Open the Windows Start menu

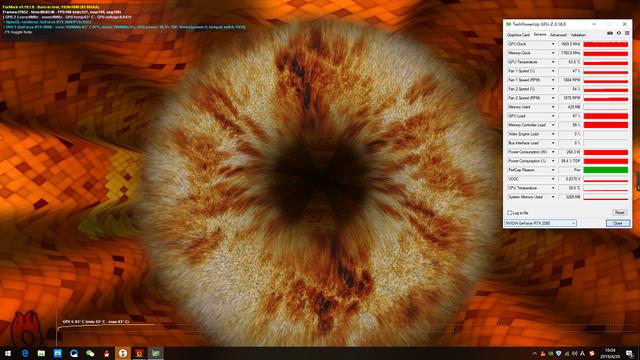pyautogui.click(x=8, y=353)
